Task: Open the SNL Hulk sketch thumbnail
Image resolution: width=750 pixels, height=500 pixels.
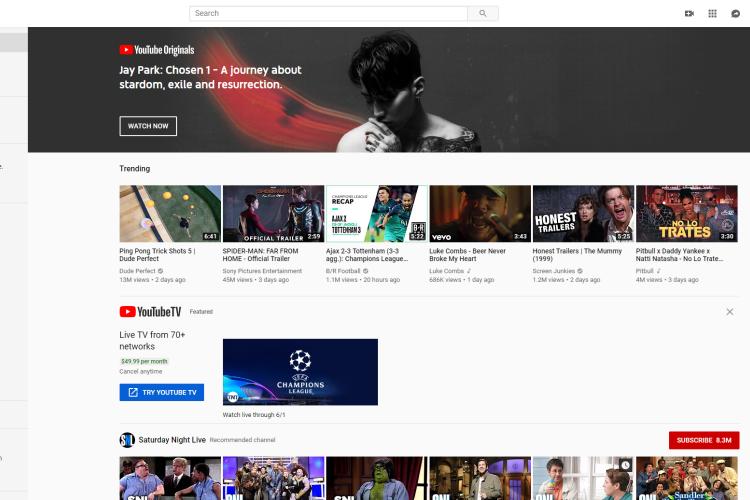Action: (x=377, y=478)
